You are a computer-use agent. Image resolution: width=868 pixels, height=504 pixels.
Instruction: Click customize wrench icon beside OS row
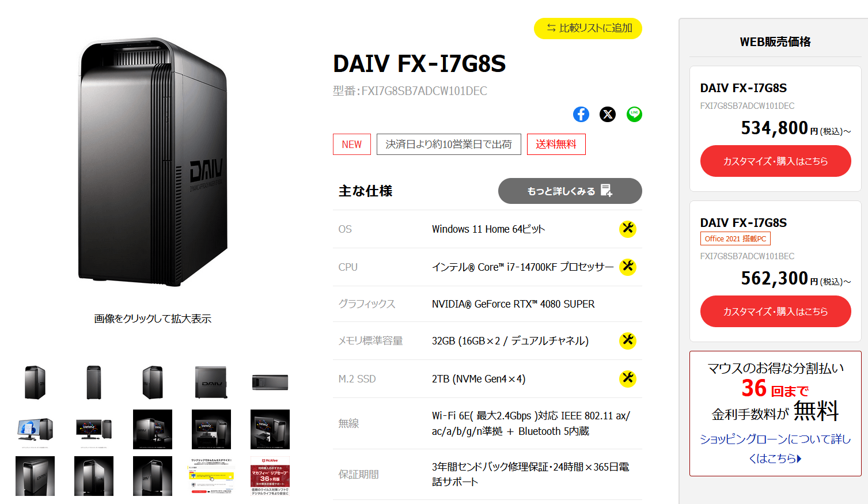[x=628, y=229]
